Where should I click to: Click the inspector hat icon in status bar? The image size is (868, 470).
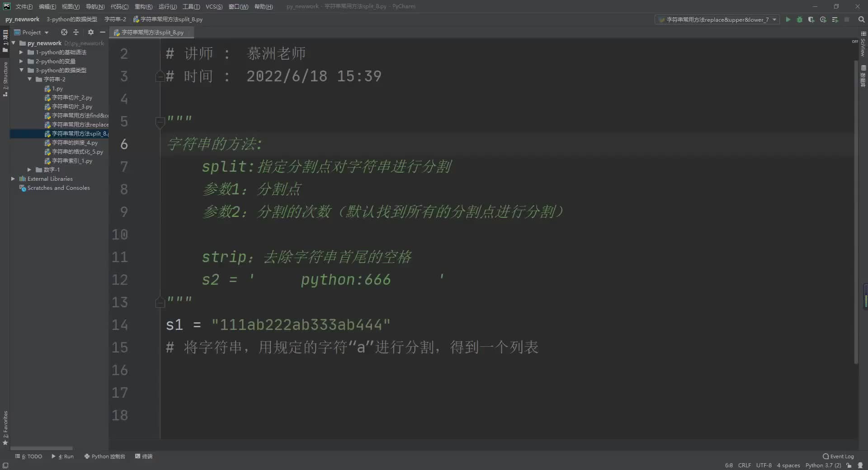point(860,465)
